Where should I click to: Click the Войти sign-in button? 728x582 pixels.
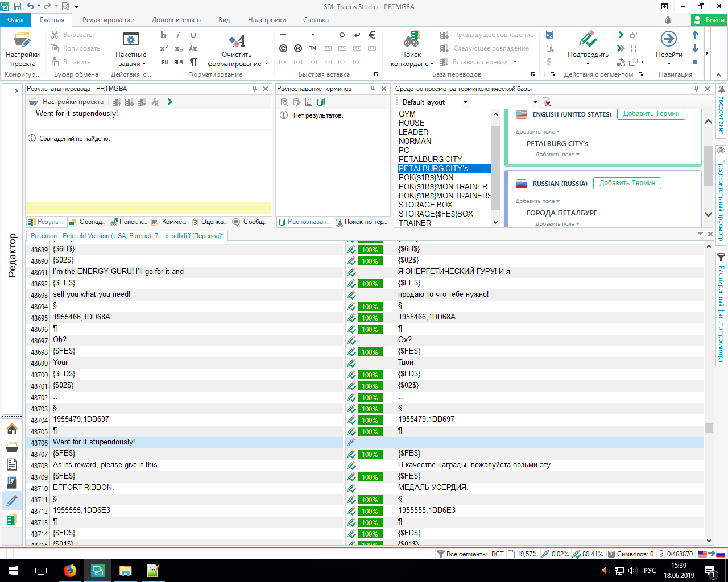tap(709, 20)
